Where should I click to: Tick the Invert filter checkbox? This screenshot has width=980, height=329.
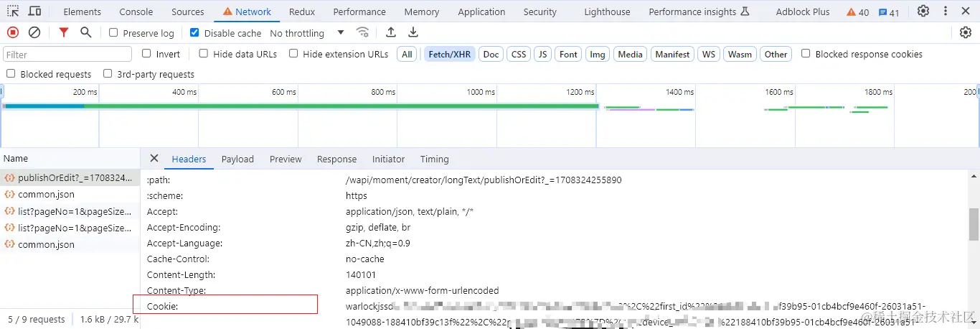pyautogui.click(x=146, y=54)
